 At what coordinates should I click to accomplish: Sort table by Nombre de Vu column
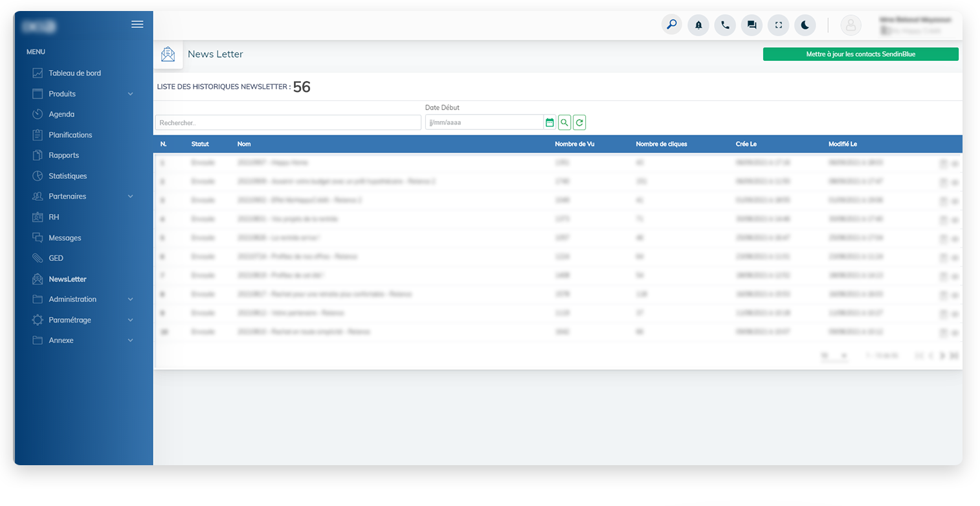pyautogui.click(x=574, y=144)
